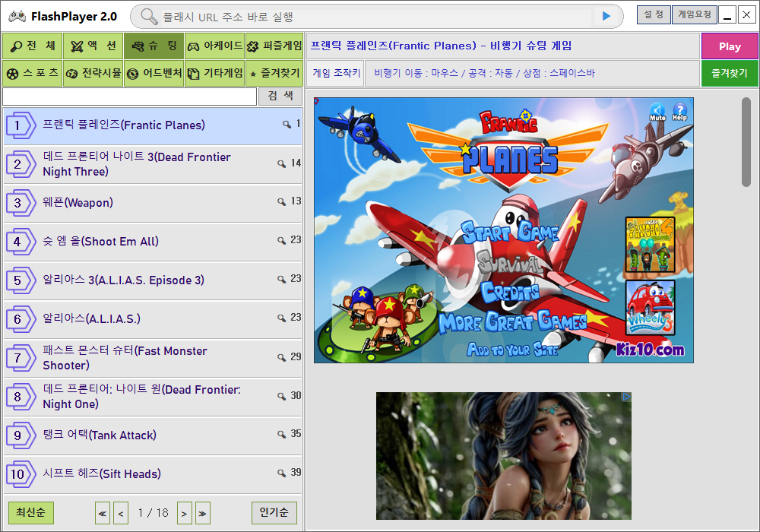
Task: Select the 웨폰 (Weapon) game
Action: click(x=153, y=203)
